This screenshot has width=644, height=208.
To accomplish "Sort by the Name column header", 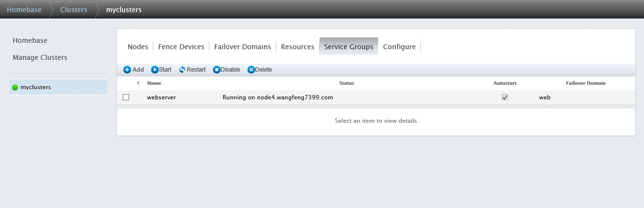I will pos(154,83).
